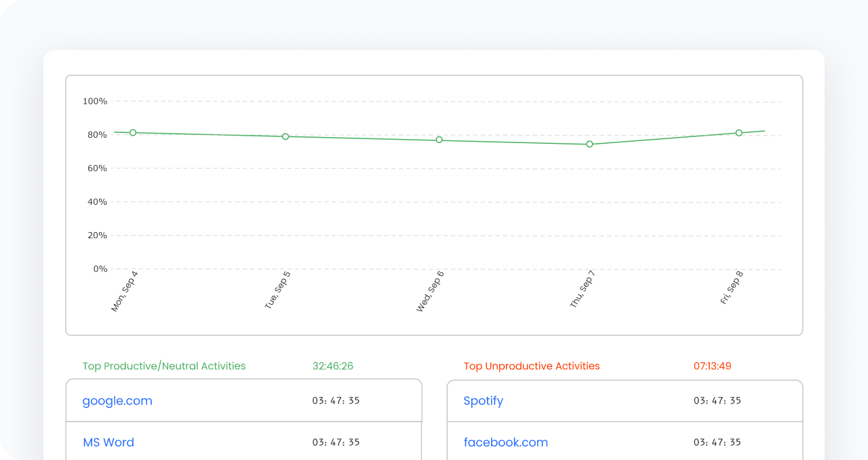
Task: Select the Fri, Sep 8 data point
Action: (739, 133)
